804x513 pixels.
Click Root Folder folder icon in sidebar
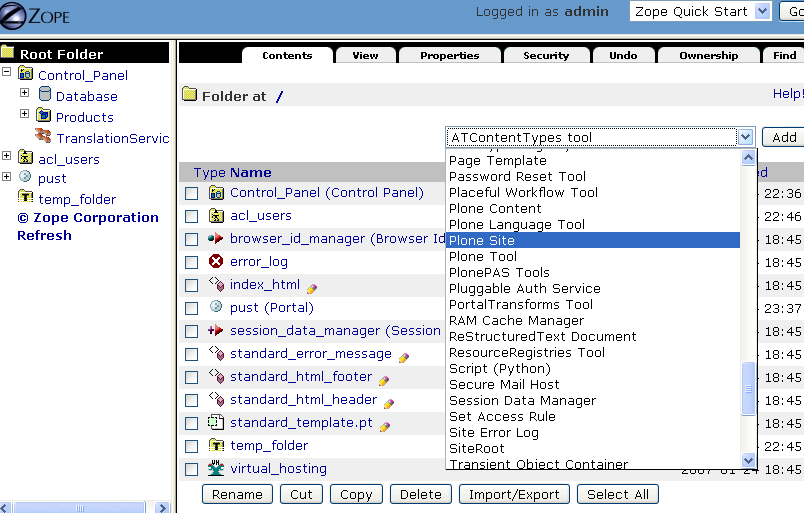[x=8, y=52]
